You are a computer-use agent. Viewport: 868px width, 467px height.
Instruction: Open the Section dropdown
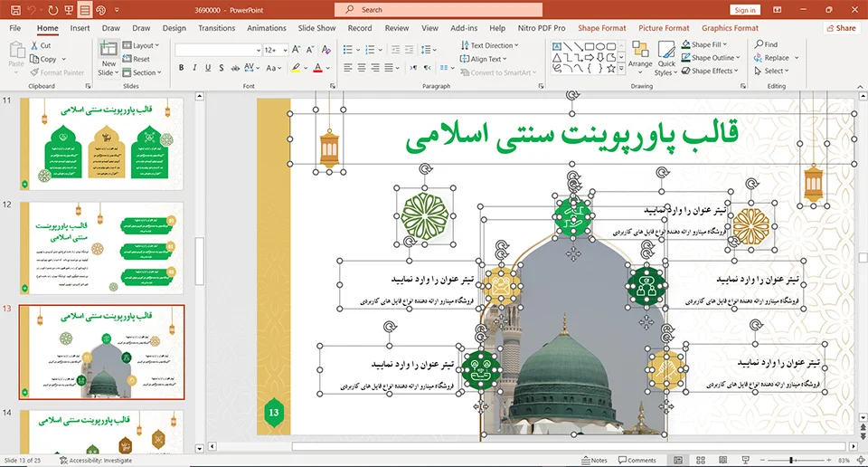(x=142, y=72)
